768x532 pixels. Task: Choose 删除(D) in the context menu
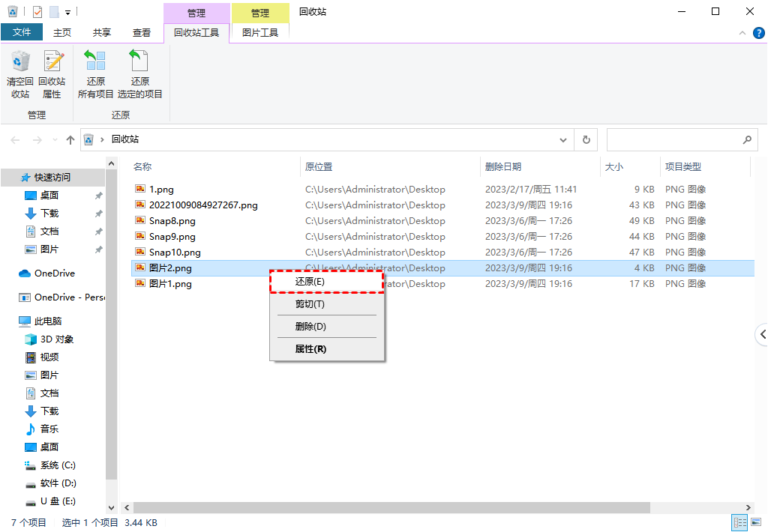[x=310, y=327]
